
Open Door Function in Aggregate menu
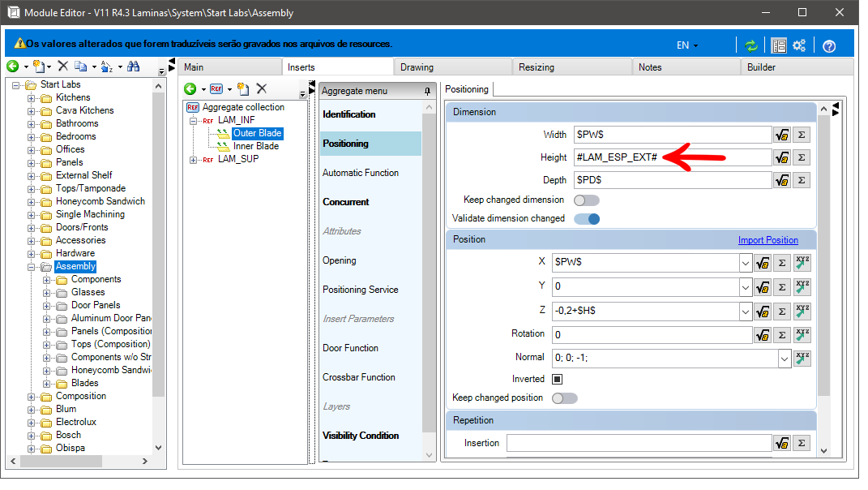point(350,348)
